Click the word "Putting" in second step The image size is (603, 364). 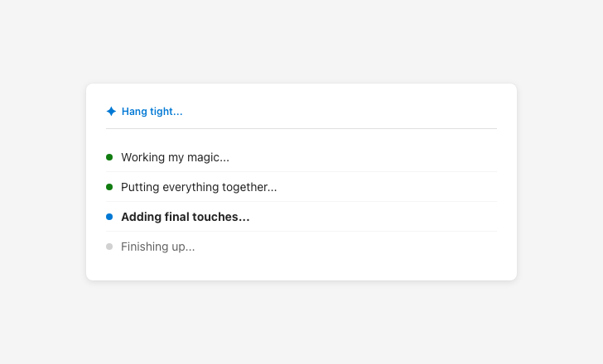140,187
